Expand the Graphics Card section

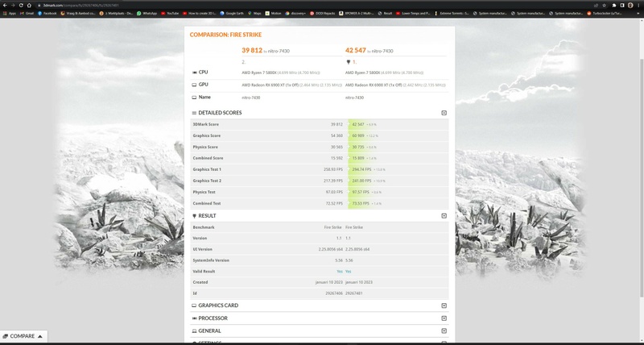click(x=444, y=306)
